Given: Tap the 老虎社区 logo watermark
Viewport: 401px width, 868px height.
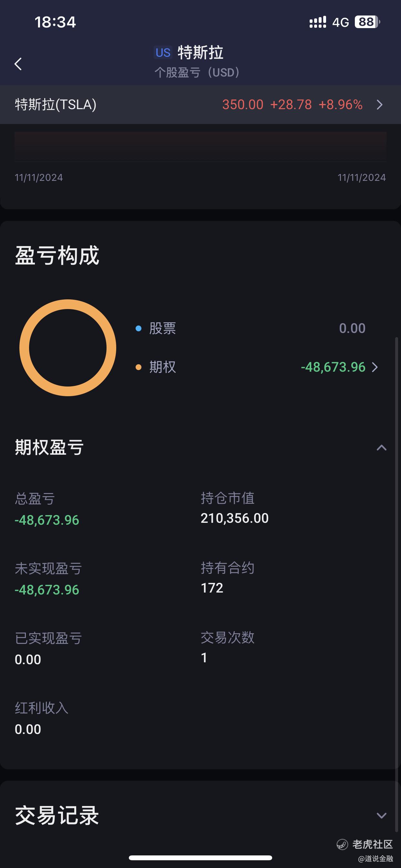Looking at the screenshot, I should [x=365, y=844].
